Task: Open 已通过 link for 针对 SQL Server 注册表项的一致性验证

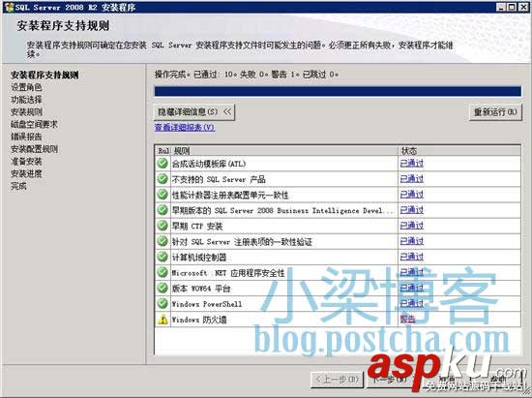Action: [411, 241]
